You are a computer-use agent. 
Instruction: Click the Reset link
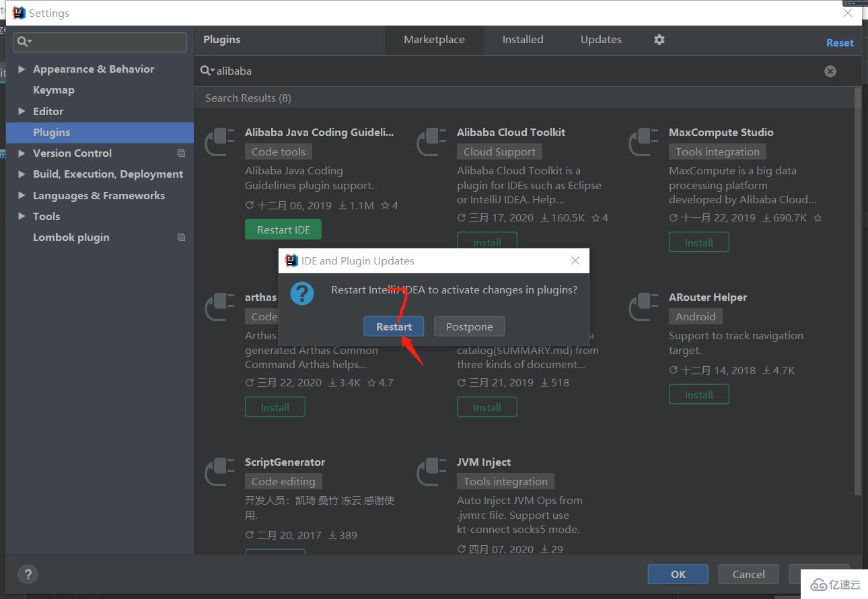[x=840, y=42]
